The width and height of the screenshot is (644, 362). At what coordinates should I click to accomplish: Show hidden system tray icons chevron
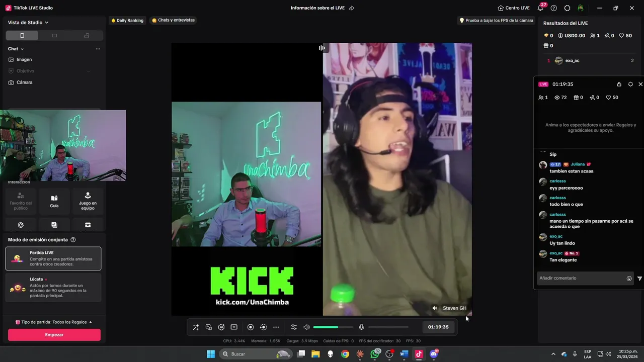[x=553, y=354]
